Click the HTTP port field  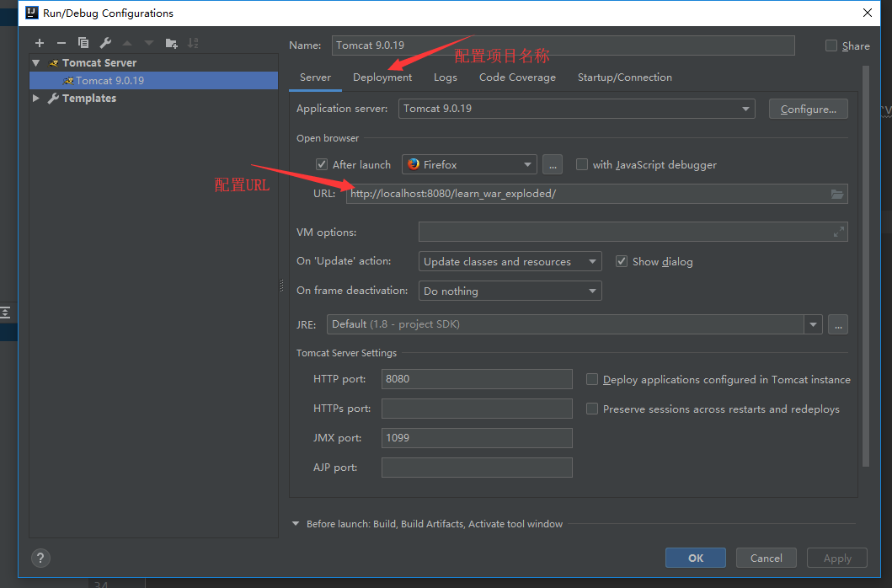click(477, 379)
